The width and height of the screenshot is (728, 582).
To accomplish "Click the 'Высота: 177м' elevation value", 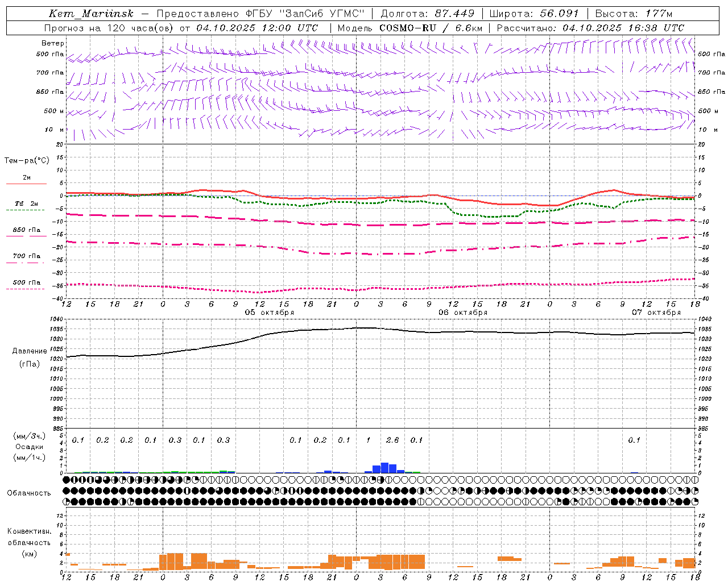I will tap(634, 14).
